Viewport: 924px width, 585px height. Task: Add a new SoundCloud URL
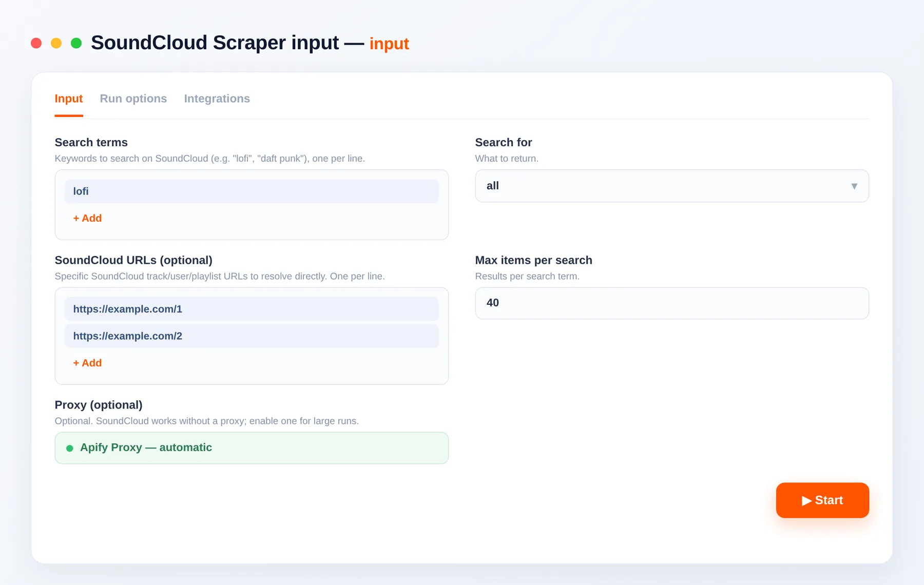click(x=87, y=363)
